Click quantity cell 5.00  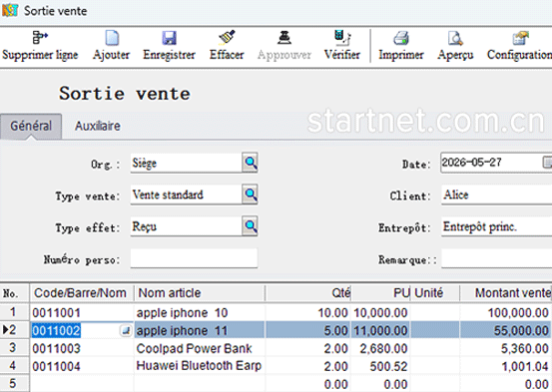click(308, 330)
